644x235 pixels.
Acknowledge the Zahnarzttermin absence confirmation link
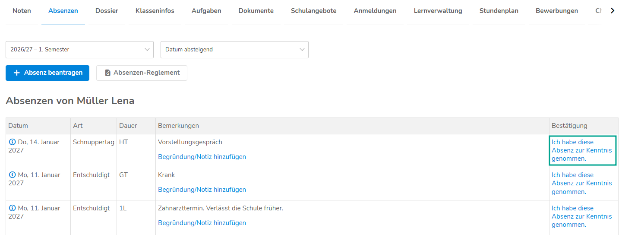pos(582,216)
